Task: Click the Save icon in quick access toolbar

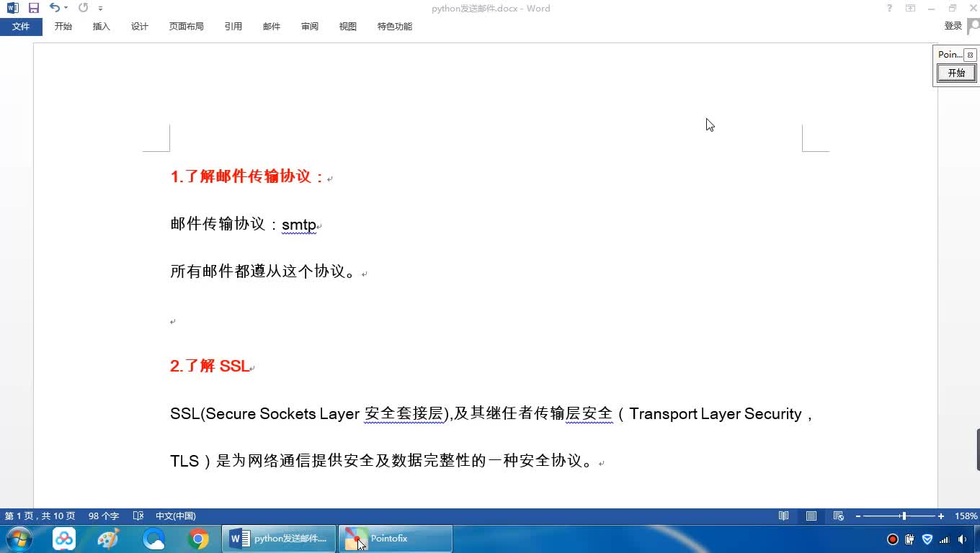Action: pos(34,8)
